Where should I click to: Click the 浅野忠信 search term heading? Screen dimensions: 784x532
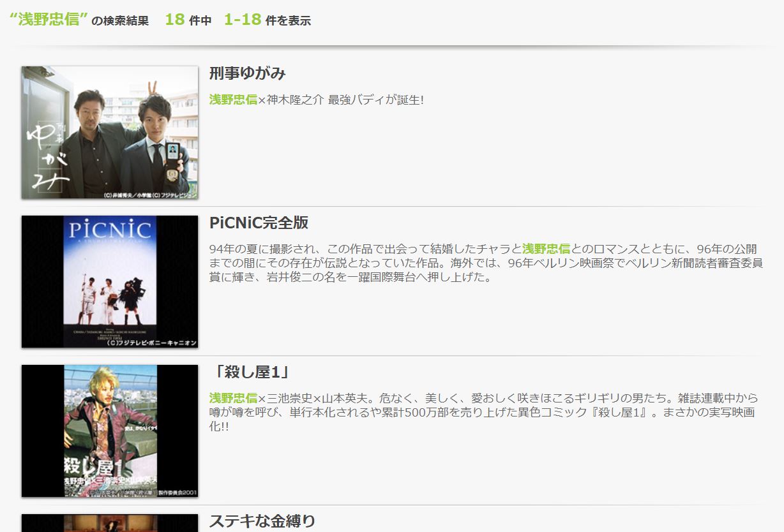tap(49, 19)
